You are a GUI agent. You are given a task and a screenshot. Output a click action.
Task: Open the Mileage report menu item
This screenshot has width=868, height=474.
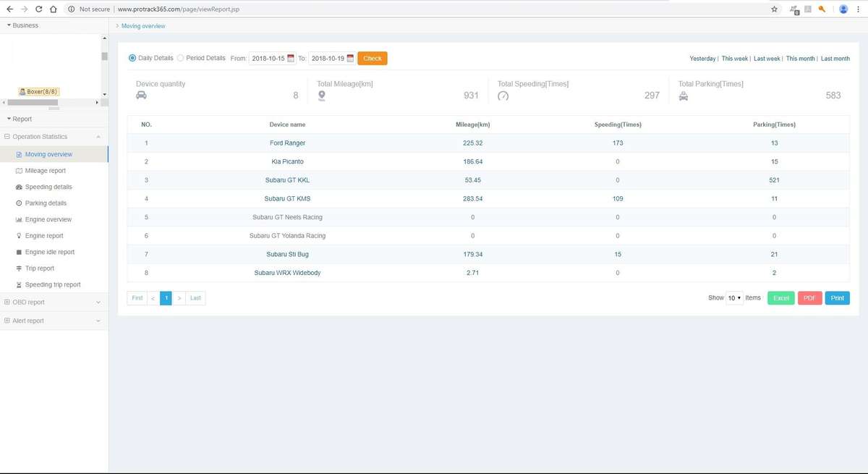(45, 171)
